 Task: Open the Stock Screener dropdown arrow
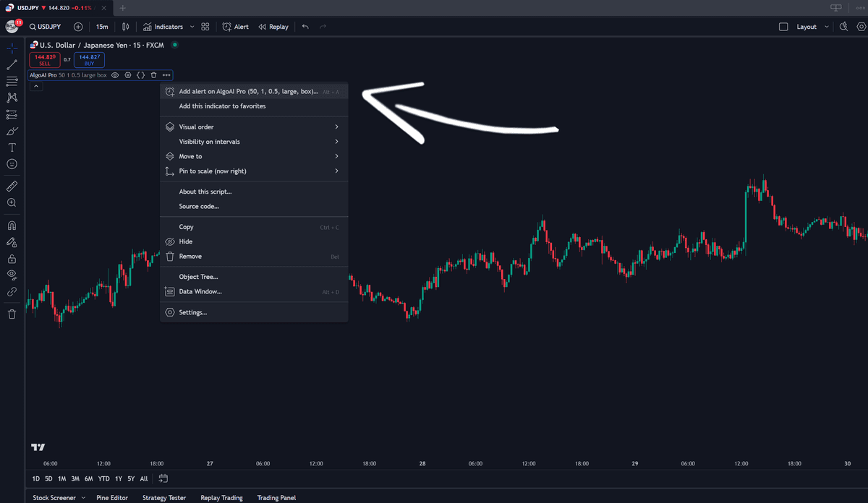pyautogui.click(x=83, y=498)
